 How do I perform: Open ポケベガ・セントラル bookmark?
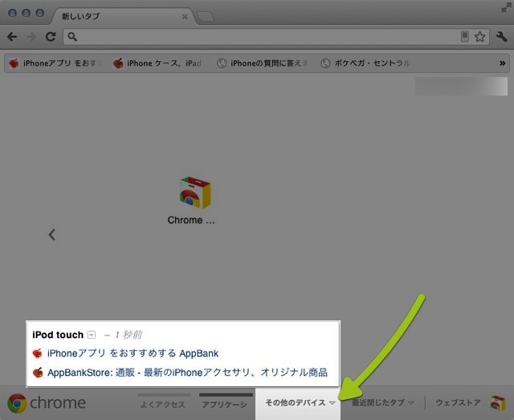click(x=365, y=63)
